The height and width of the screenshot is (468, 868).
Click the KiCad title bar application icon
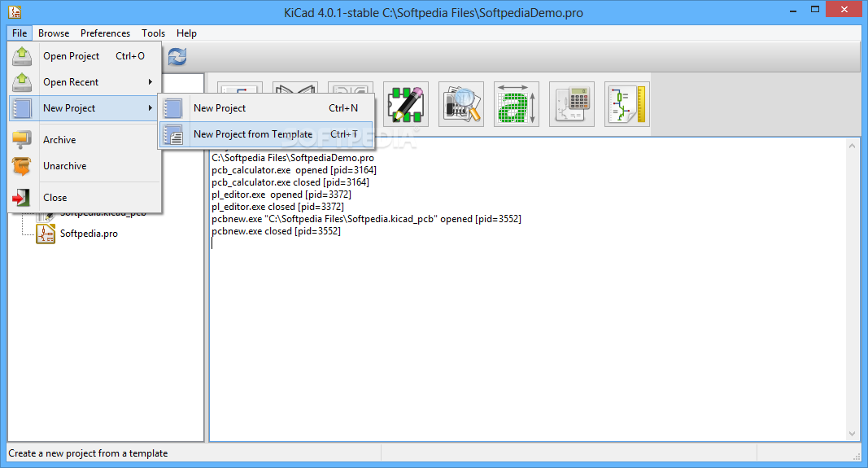pos(15,11)
